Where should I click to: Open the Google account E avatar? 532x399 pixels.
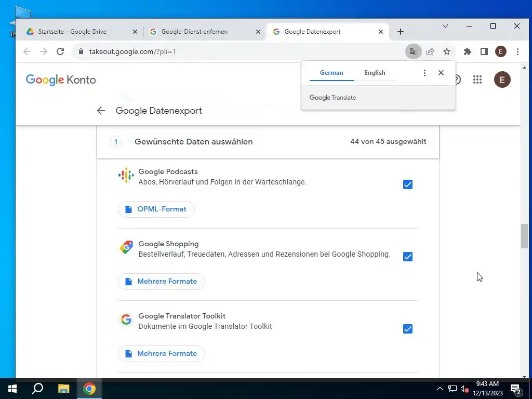[502, 79]
